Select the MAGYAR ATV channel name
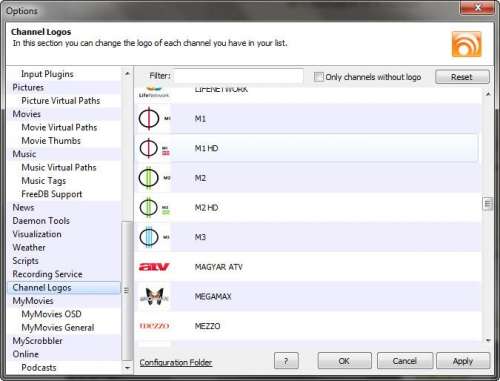Screen dimensions: 500x381 (x=219, y=267)
